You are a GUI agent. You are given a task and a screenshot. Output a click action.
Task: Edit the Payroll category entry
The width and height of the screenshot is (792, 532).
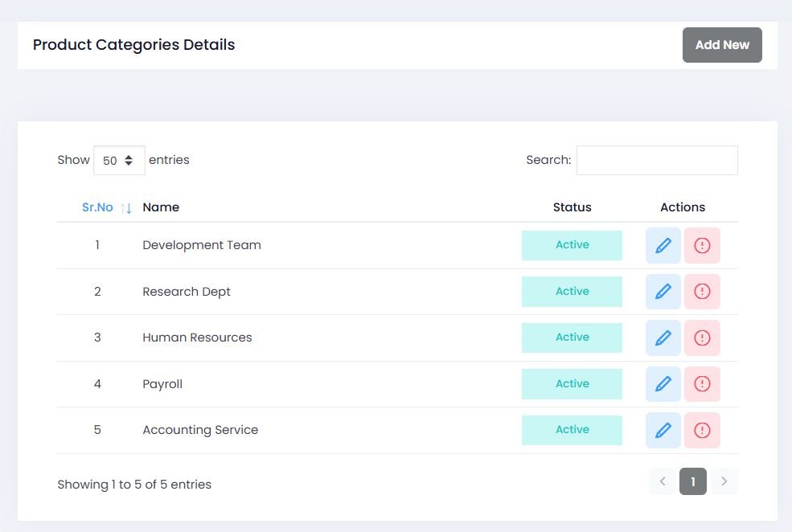pyautogui.click(x=663, y=384)
